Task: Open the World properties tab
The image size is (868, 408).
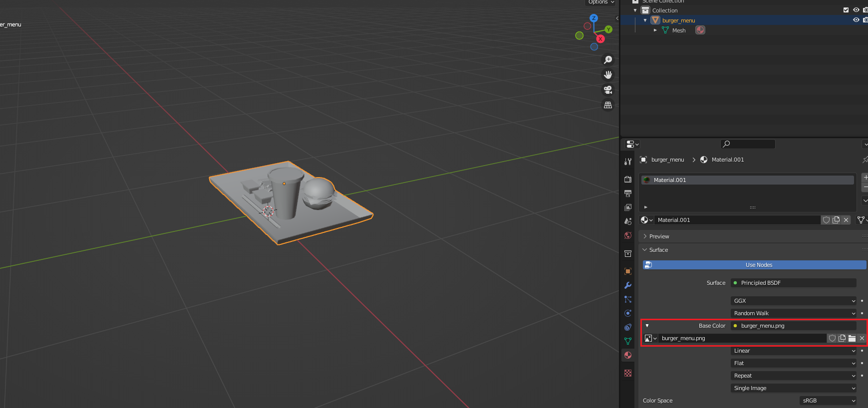Action: point(628,235)
